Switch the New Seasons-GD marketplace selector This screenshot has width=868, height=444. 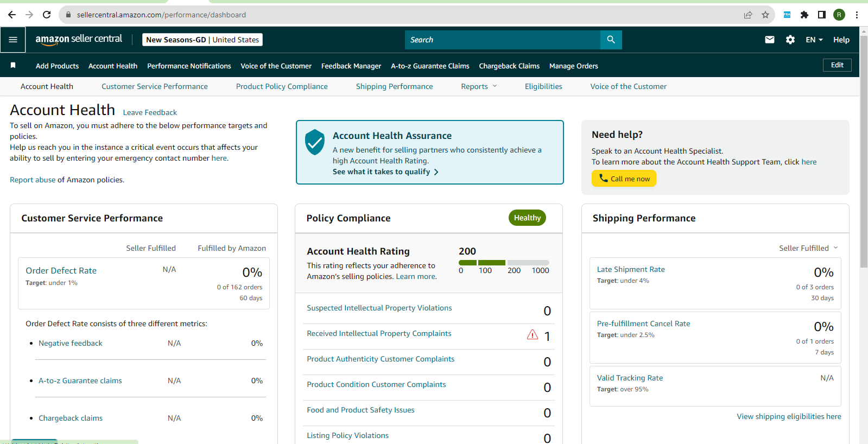point(202,40)
